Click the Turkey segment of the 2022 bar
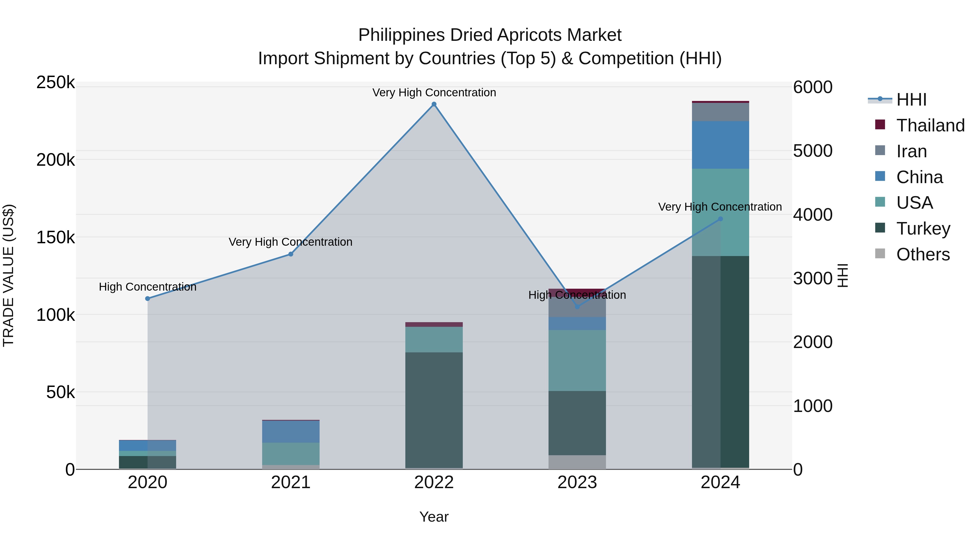The image size is (980, 551). coord(434,410)
